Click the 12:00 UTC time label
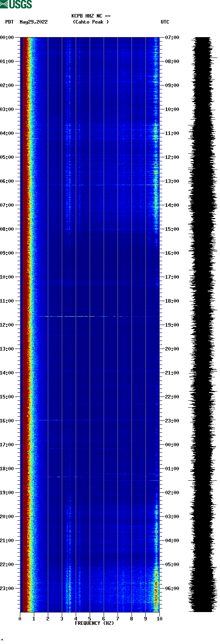 [172, 157]
